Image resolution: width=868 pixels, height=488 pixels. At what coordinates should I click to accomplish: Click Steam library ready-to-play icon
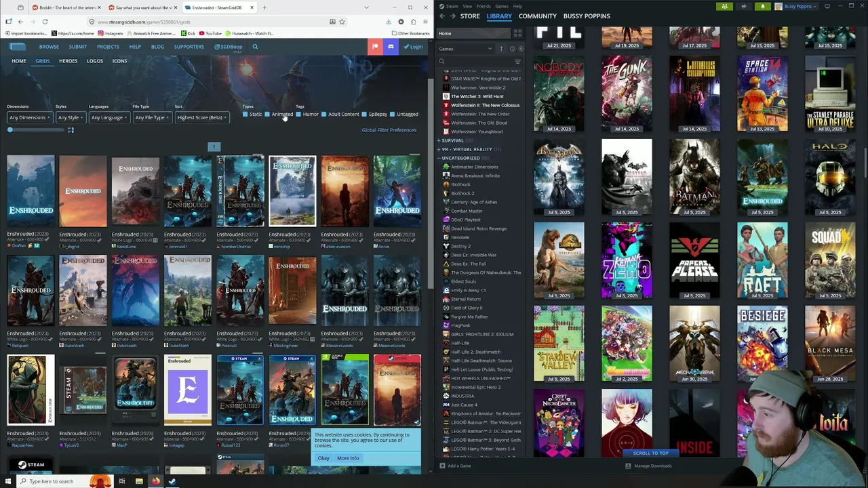(520, 49)
